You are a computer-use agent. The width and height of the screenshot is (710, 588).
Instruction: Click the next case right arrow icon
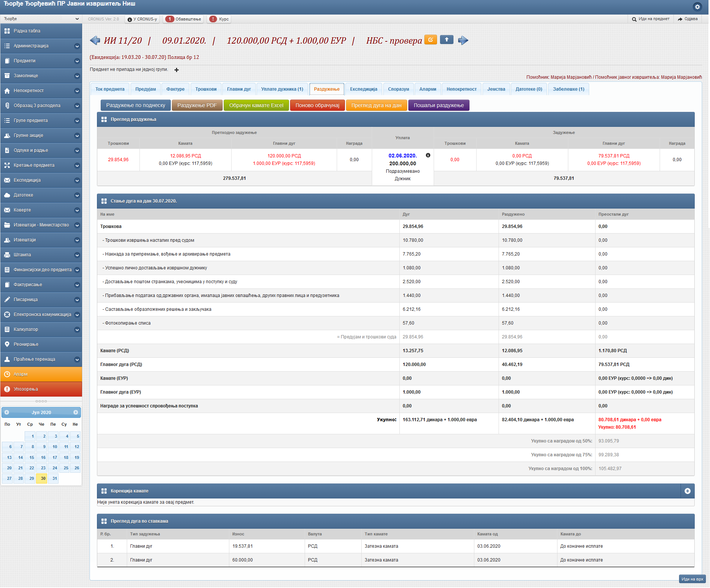coord(463,40)
